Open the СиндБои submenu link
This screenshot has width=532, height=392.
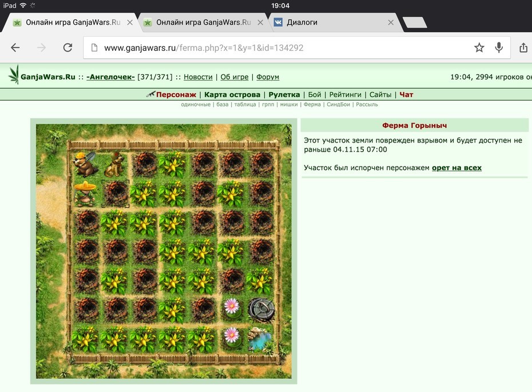[338, 105]
